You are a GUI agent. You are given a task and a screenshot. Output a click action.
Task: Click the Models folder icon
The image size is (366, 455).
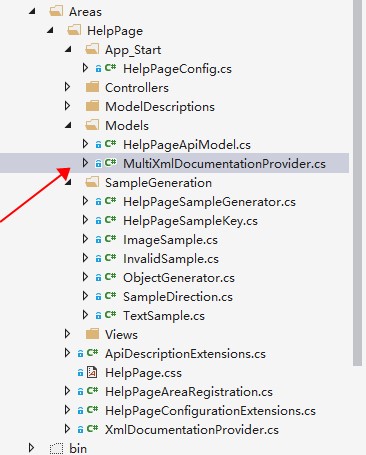point(92,125)
